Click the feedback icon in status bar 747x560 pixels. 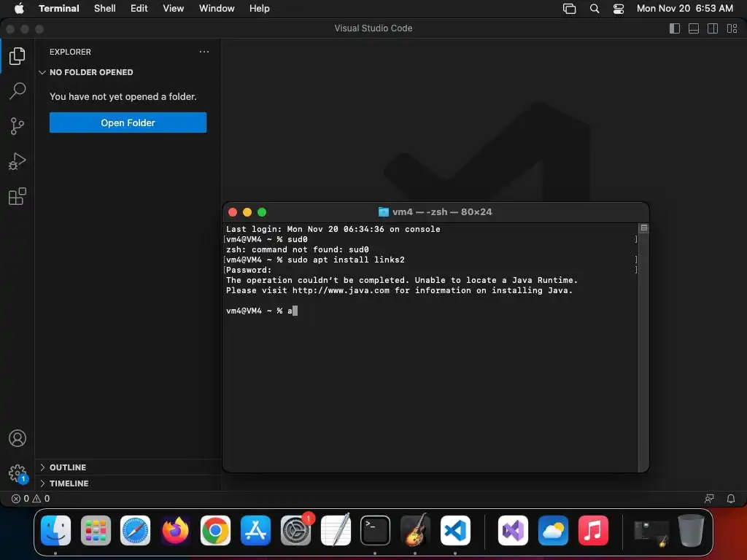click(709, 499)
